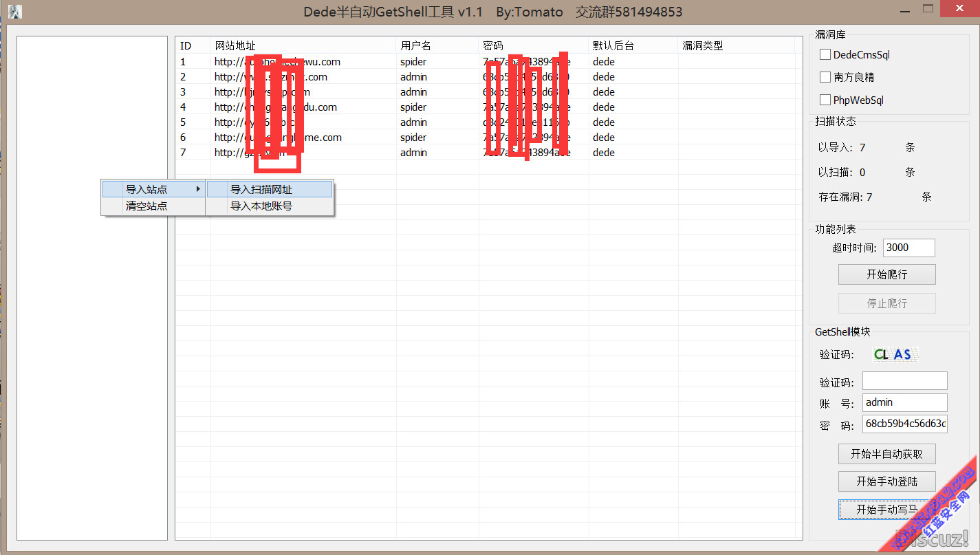Select row ID 2 in the site list
Image resolution: width=980 pixels, height=555 pixels.
point(488,77)
